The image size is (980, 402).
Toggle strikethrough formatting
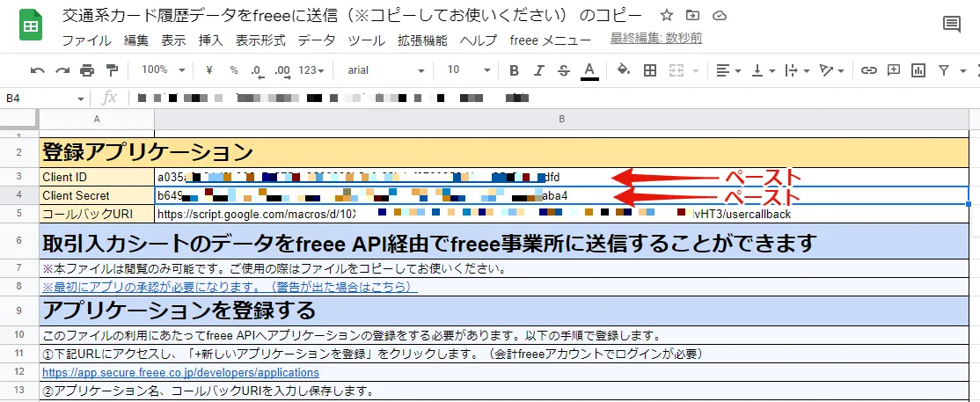click(x=564, y=70)
